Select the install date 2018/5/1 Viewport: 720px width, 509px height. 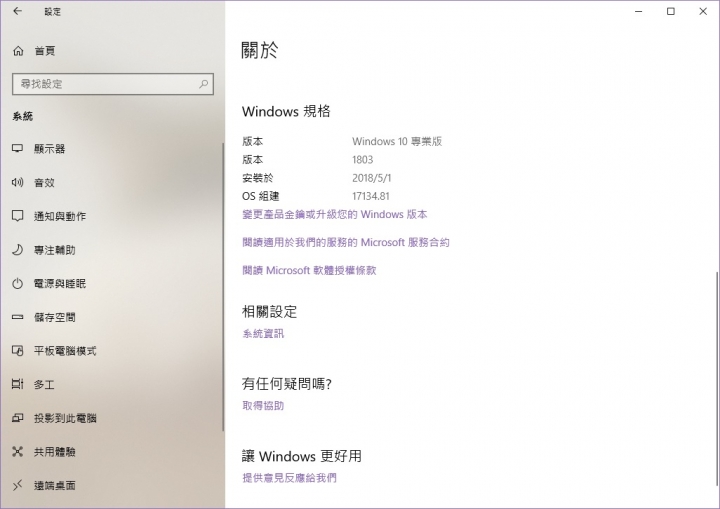pyautogui.click(x=371, y=178)
